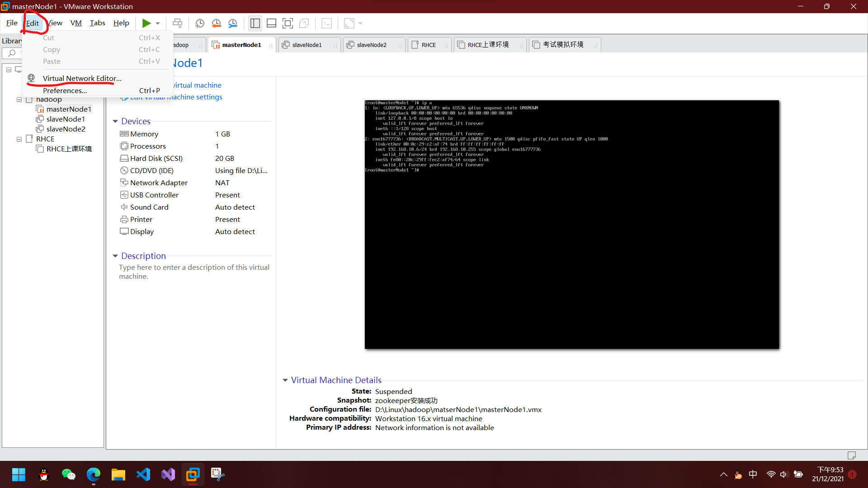The height and width of the screenshot is (488, 868).
Task: Click the Edit virtual machine settings link
Action: click(176, 97)
